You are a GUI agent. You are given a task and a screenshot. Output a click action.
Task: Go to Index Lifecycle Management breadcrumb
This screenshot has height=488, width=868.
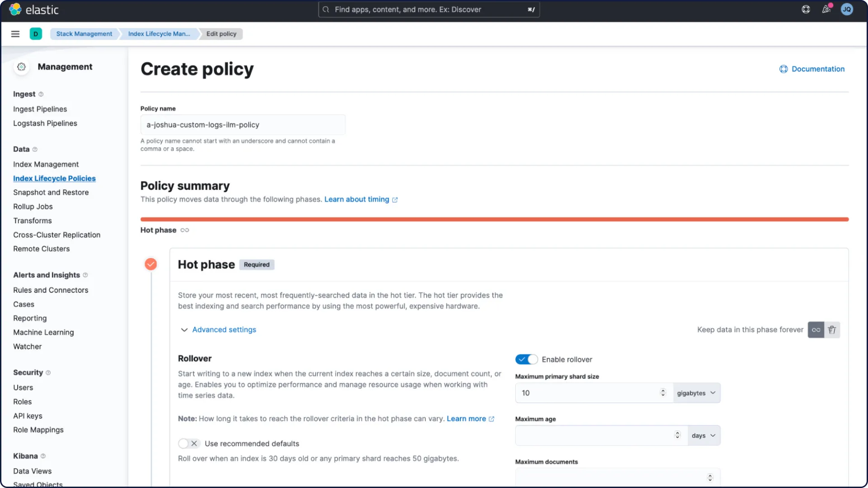pyautogui.click(x=159, y=34)
